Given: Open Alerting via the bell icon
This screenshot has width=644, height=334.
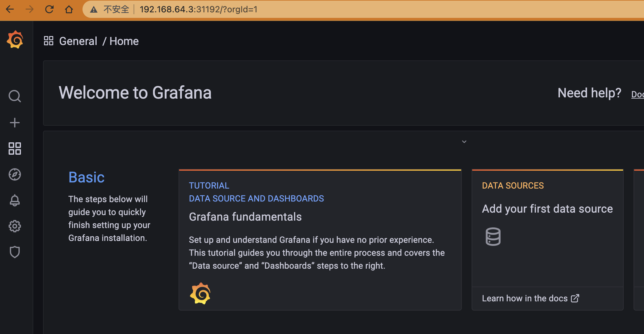Looking at the screenshot, I should pyautogui.click(x=15, y=201).
